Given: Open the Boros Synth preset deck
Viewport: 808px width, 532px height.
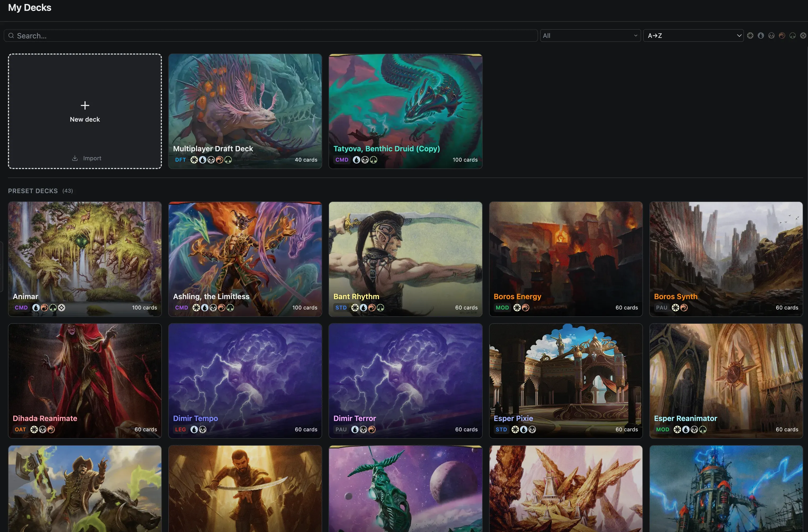Looking at the screenshot, I should tap(726, 259).
